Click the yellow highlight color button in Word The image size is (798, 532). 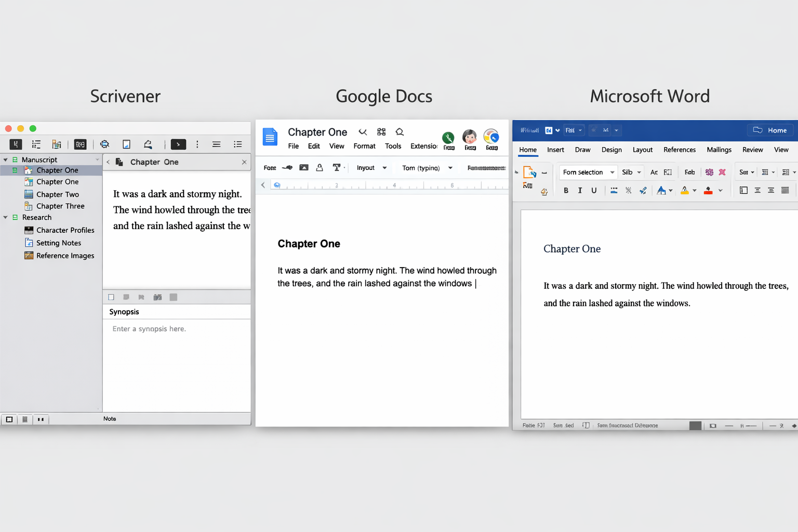pyautogui.click(x=685, y=191)
